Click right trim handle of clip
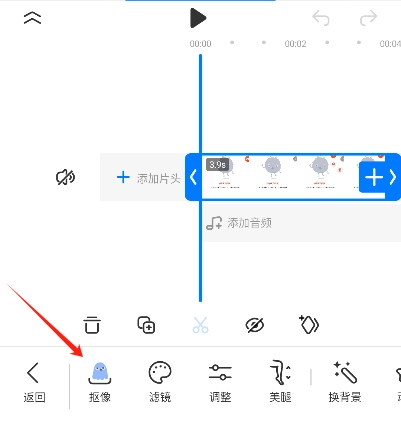 pos(393,177)
